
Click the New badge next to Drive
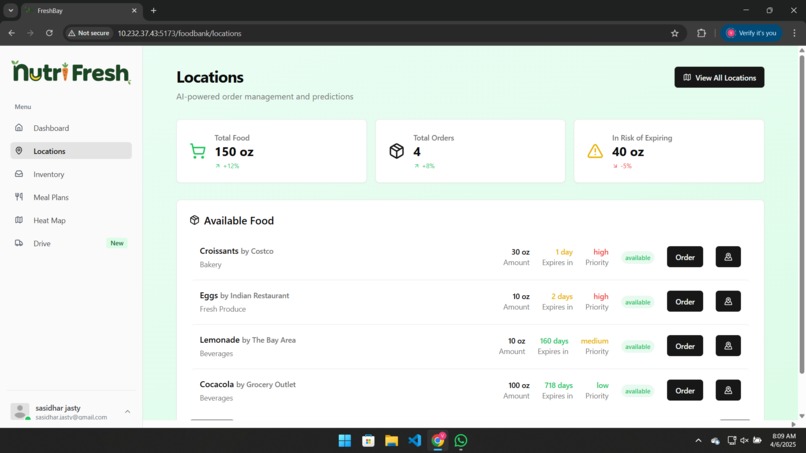coord(117,243)
